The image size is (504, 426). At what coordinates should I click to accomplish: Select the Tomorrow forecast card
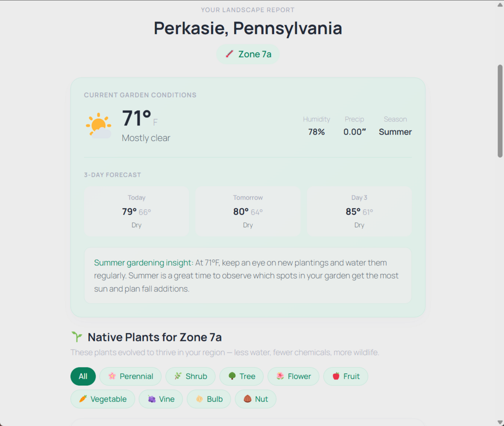coord(248,211)
